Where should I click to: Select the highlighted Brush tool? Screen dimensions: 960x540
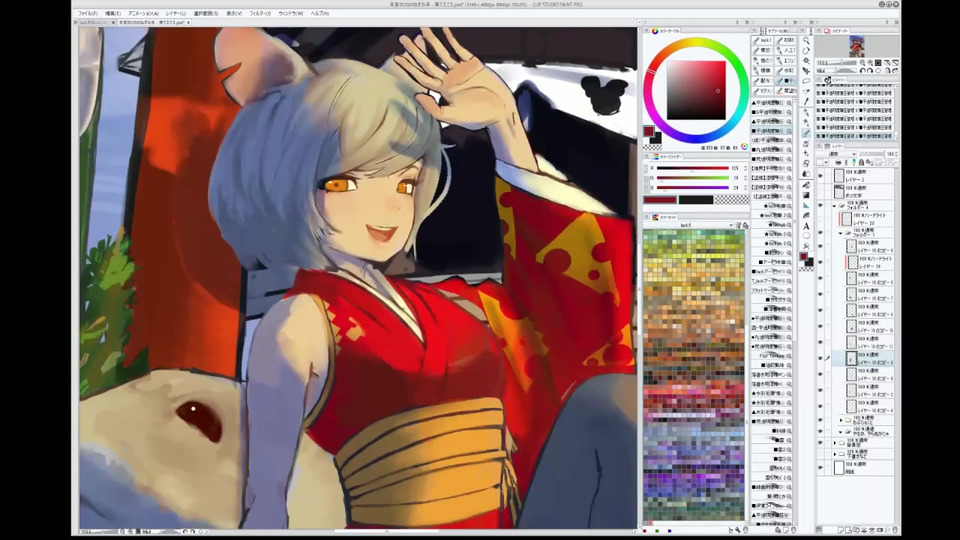[x=806, y=133]
